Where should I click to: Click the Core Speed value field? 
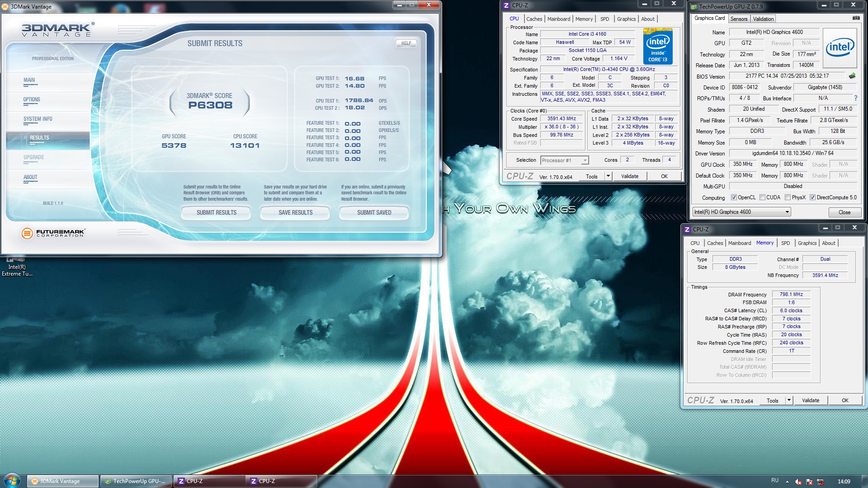pos(561,119)
